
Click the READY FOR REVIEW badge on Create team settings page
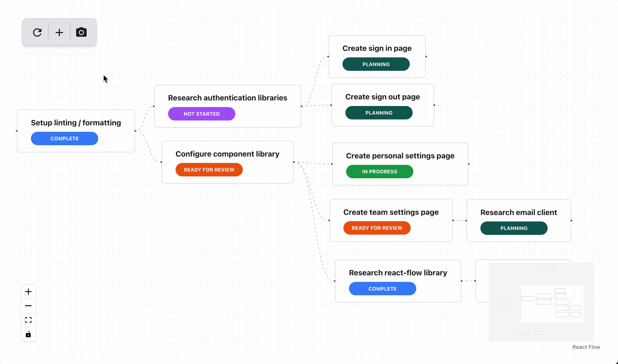[377, 228]
